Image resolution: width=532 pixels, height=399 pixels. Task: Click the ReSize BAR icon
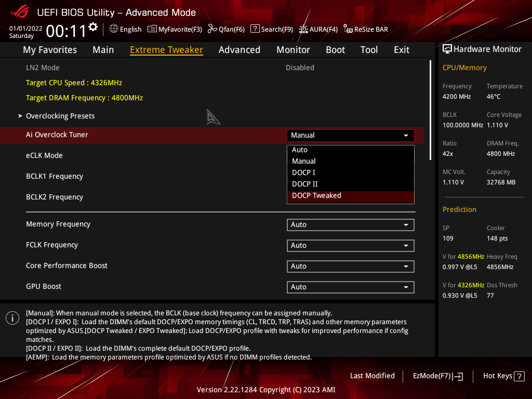[x=348, y=29]
